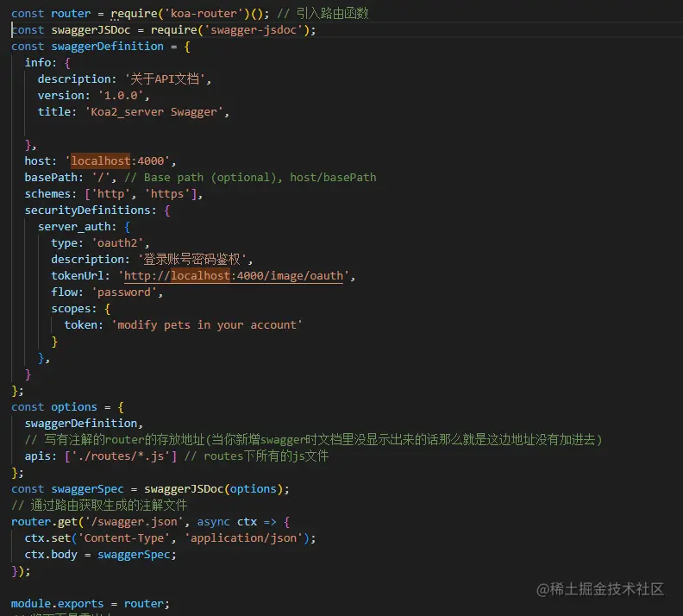Click the './routes/*.js' apis string

tap(121, 456)
